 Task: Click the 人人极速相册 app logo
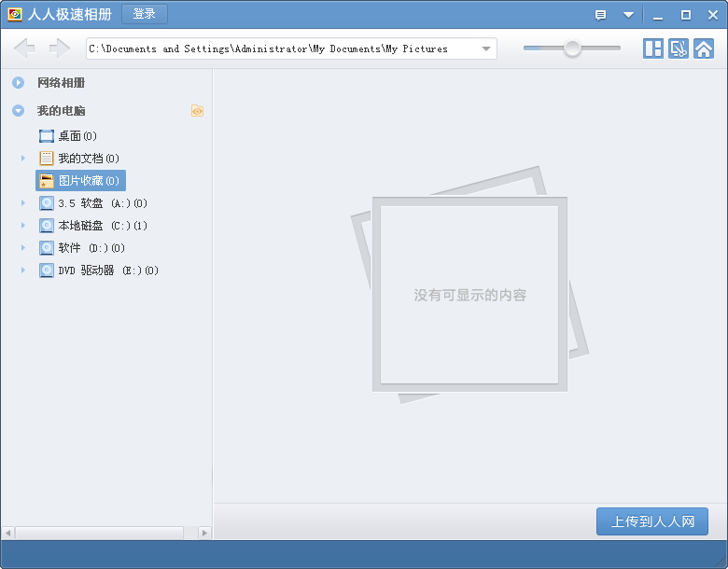[x=14, y=14]
